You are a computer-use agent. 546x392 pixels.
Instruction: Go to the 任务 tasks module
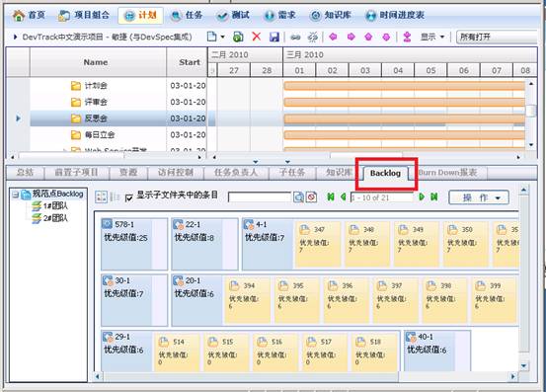coord(187,16)
